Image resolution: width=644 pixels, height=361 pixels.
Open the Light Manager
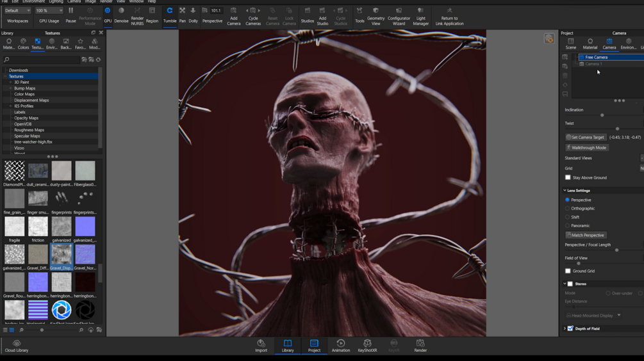click(x=420, y=17)
